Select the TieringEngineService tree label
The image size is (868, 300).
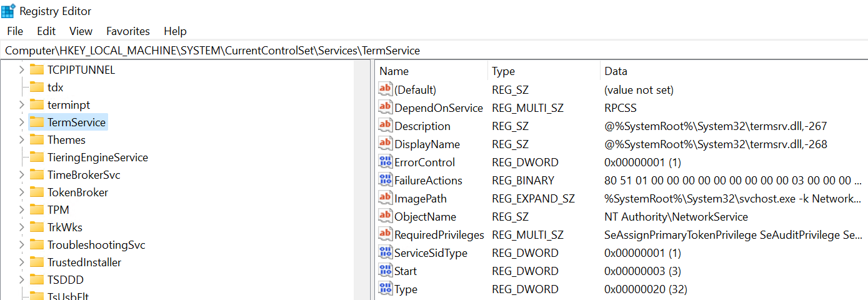point(97,157)
